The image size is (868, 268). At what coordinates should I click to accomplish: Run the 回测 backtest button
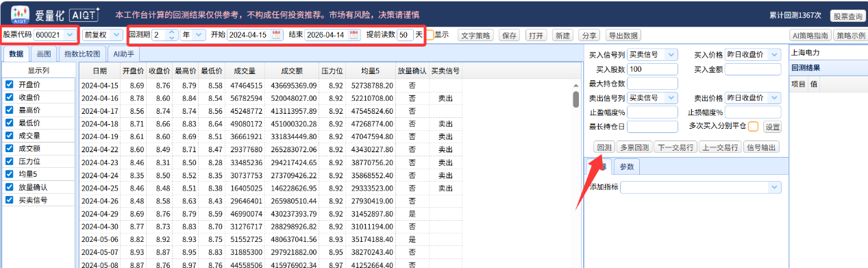point(604,147)
